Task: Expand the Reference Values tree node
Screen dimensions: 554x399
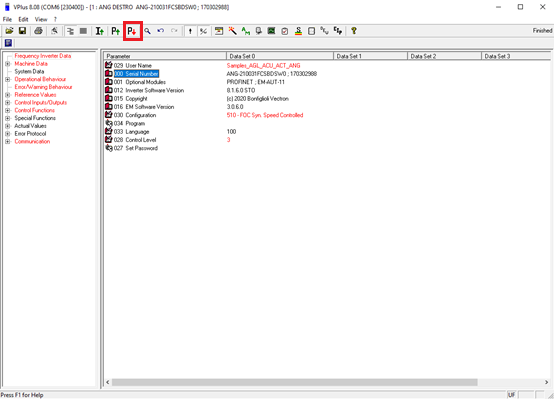Action: coord(7,95)
